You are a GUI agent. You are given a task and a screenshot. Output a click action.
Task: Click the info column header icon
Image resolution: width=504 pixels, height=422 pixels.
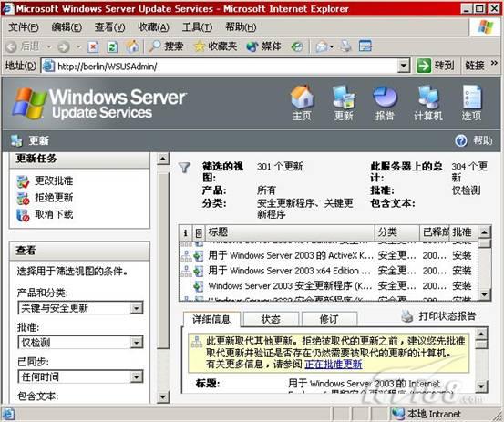185,232
